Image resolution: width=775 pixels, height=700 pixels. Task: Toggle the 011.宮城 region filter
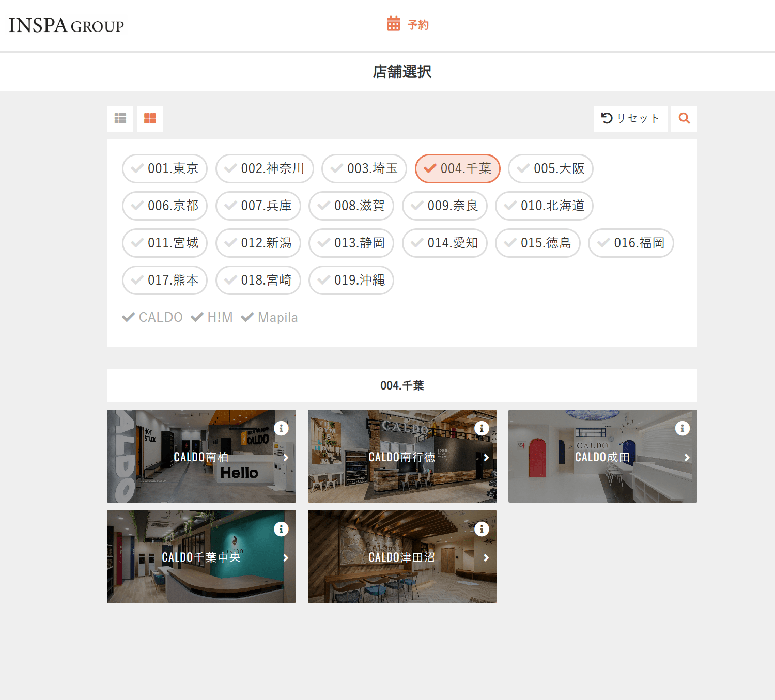pyautogui.click(x=165, y=243)
